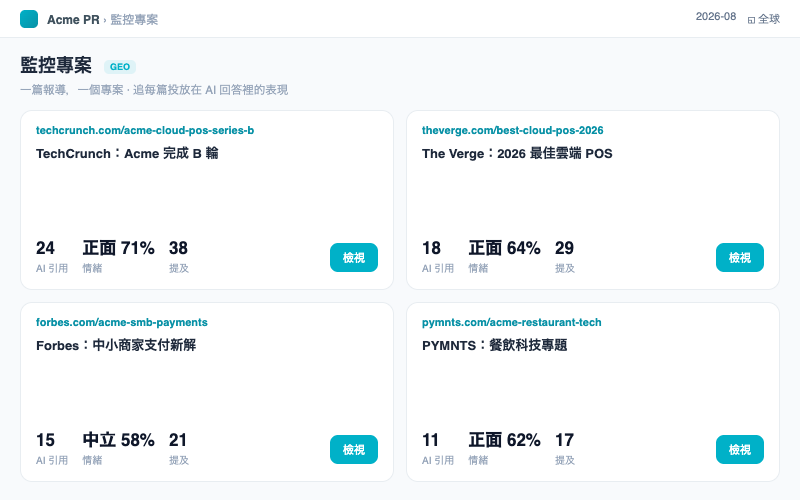This screenshot has width=800, height=500.
Task: Click the 正面 64% sentiment value
Action: tap(505, 248)
